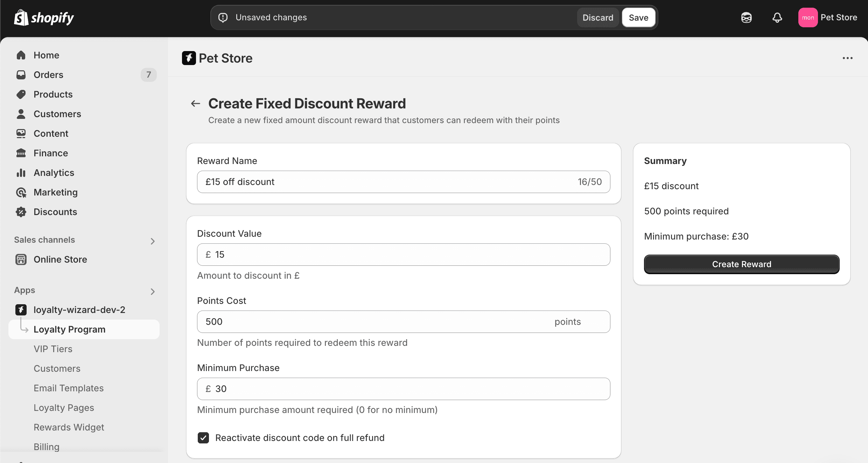Expand the Sales channels list
Image resolution: width=868 pixels, height=463 pixels.
click(153, 241)
